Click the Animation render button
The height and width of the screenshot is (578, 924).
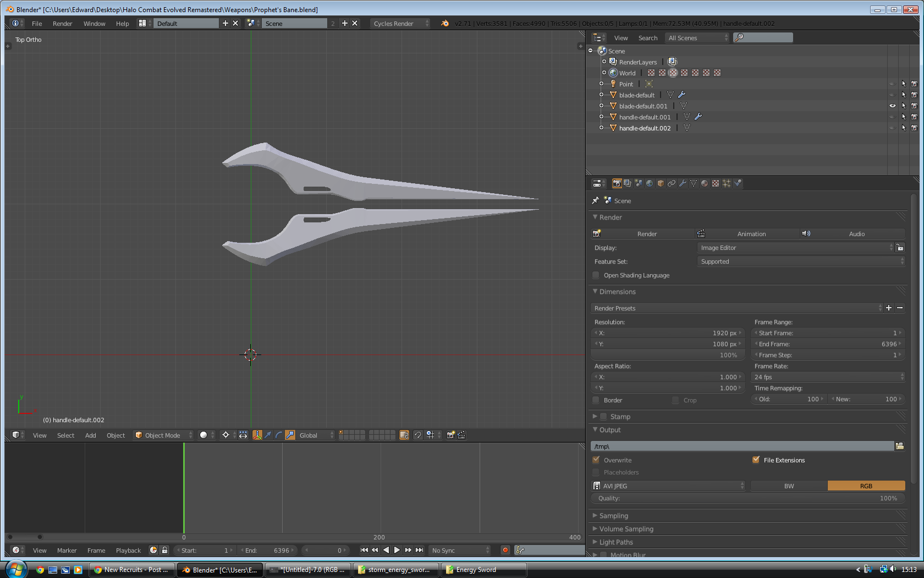coord(748,233)
